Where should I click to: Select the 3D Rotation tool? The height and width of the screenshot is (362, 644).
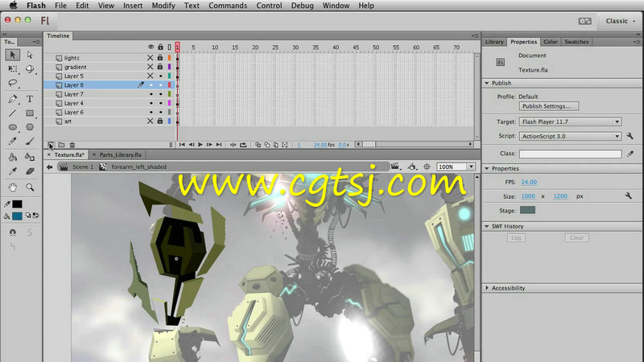click(x=30, y=69)
